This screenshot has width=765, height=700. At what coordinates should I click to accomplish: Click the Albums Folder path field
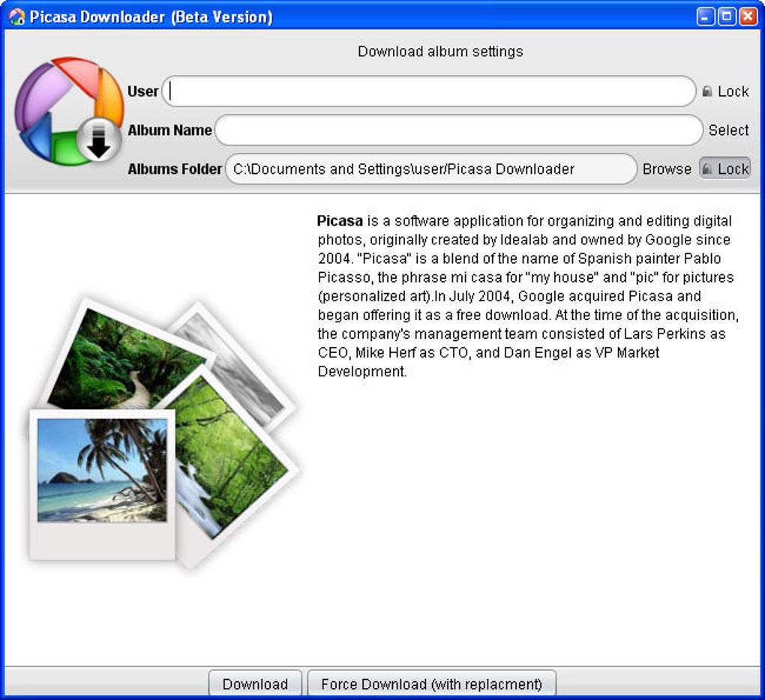pyautogui.click(x=431, y=169)
